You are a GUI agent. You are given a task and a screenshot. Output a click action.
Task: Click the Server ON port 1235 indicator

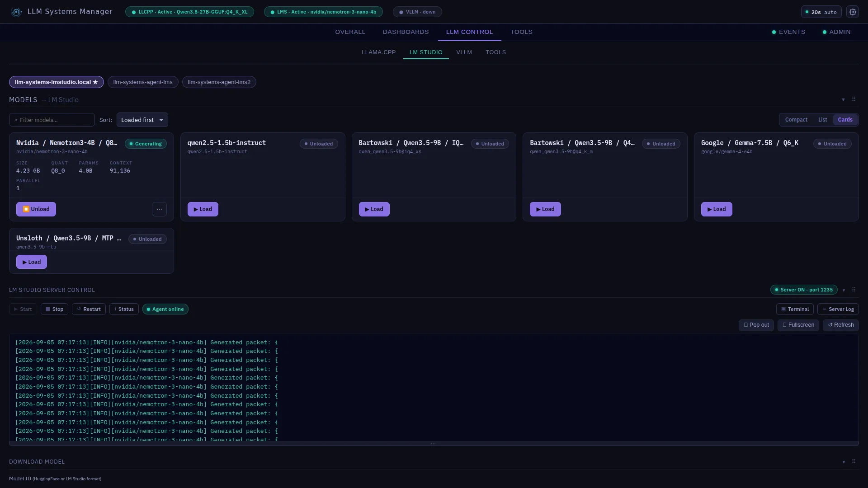804,290
